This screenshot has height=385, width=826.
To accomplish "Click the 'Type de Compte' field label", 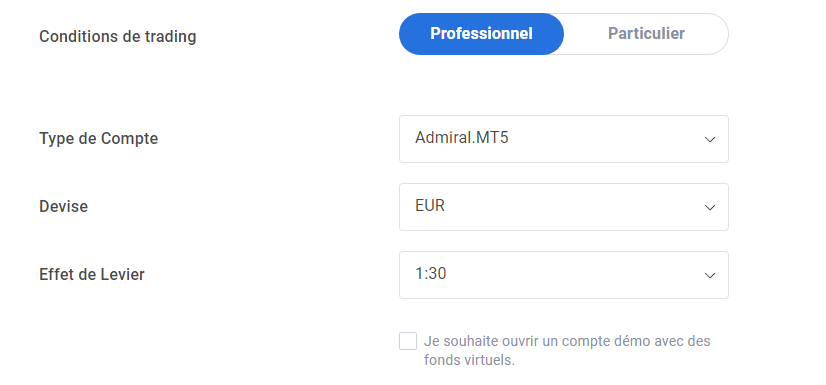I will tap(99, 139).
